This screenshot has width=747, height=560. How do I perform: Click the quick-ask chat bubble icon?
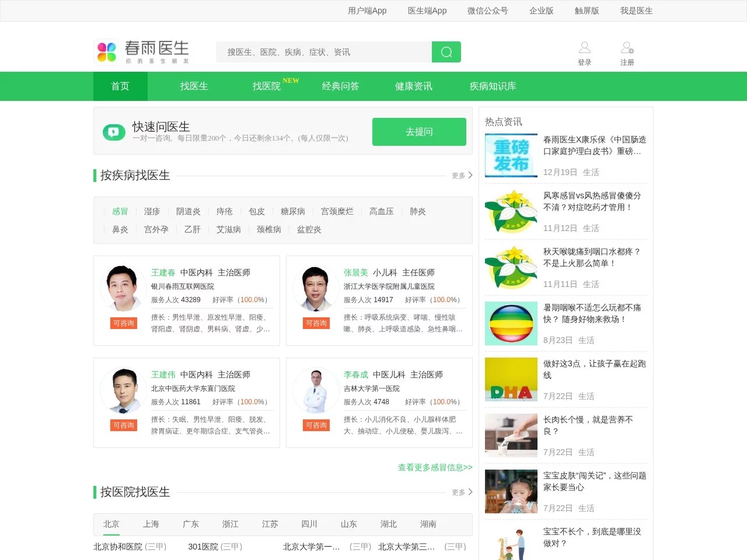[x=114, y=132]
